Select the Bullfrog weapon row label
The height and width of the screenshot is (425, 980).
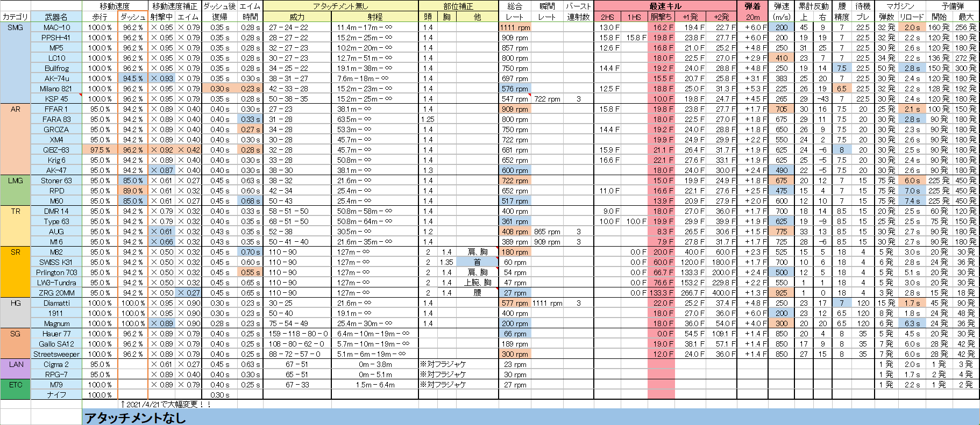(x=56, y=68)
